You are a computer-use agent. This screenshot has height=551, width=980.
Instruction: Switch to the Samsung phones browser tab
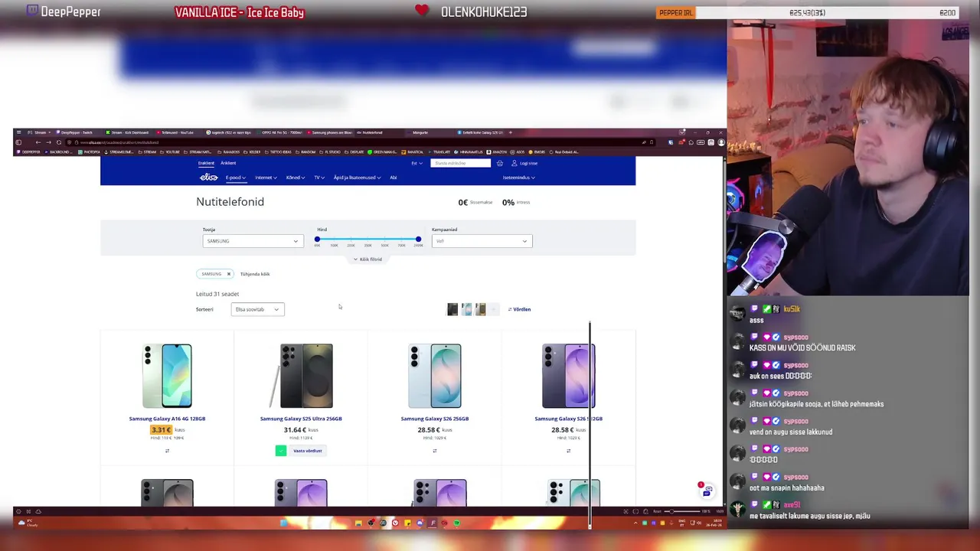(330, 132)
